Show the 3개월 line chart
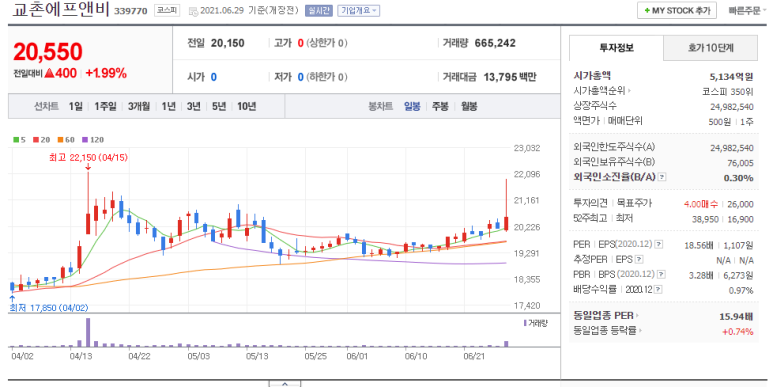The width and height of the screenshot is (773, 387). point(139,106)
